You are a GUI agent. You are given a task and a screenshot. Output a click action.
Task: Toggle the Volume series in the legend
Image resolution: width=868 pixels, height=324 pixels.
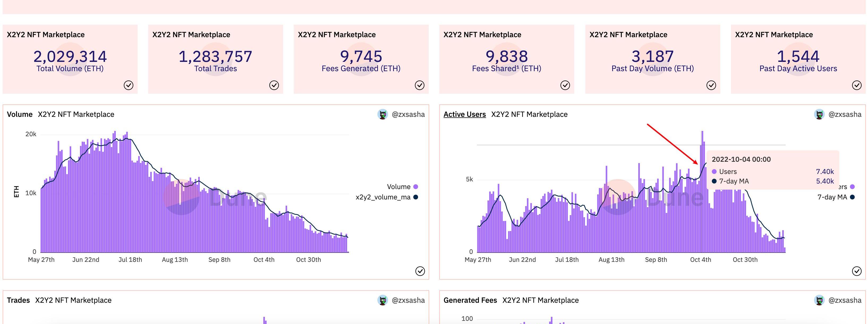402,187
